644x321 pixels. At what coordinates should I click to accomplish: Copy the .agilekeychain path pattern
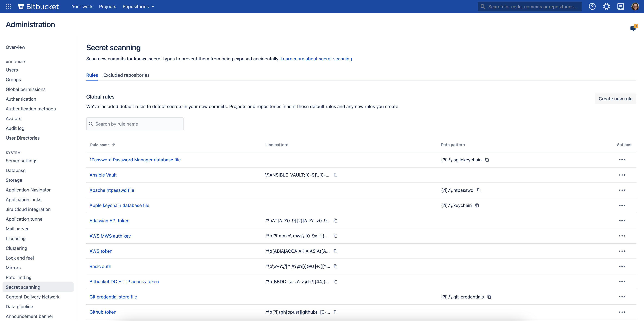(x=487, y=160)
